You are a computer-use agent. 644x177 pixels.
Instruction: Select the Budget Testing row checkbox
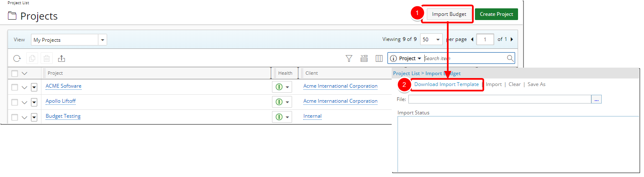[15, 117]
